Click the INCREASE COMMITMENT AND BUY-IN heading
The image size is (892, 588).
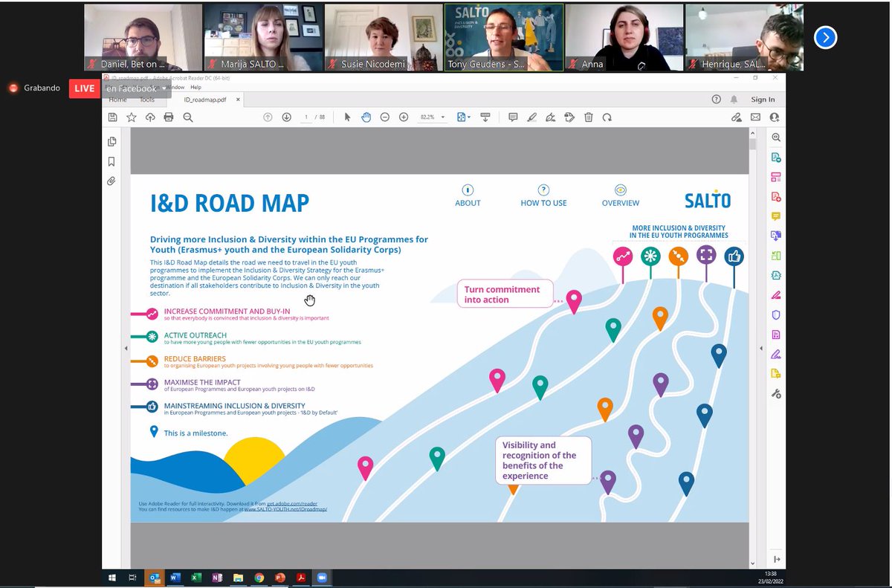pos(227,311)
